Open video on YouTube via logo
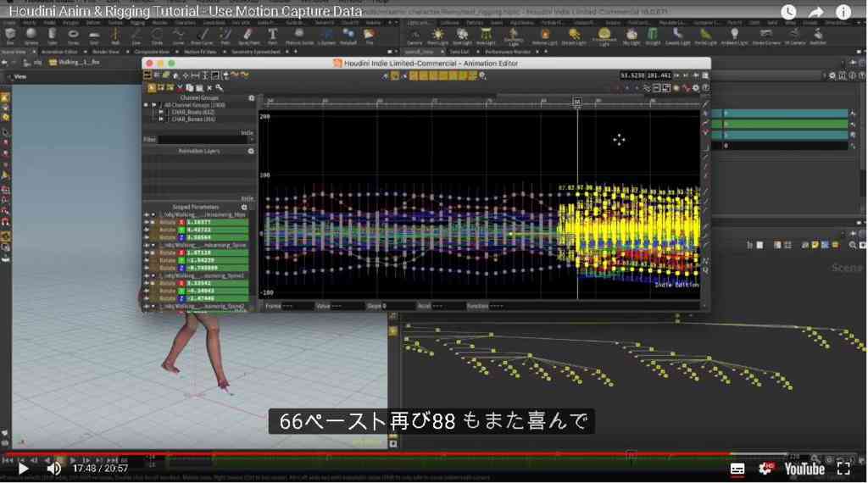Image resolution: width=868 pixels, height=483 pixels. 804,469
